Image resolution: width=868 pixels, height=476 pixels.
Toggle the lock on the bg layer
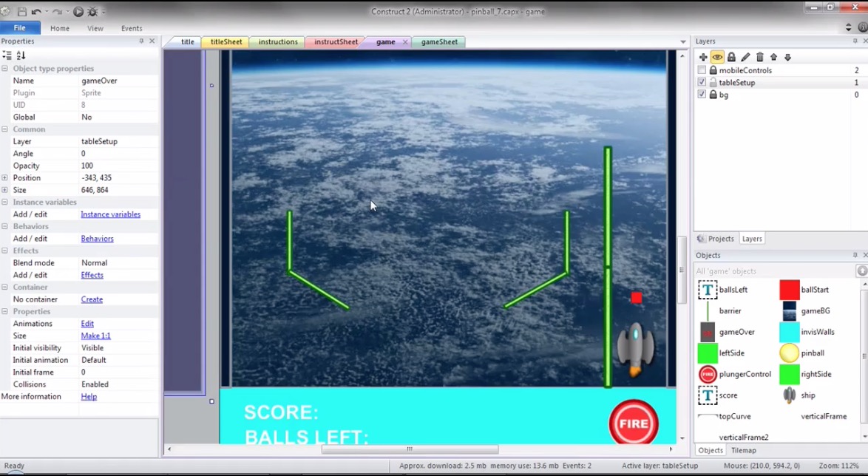click(x=713, y=95)
